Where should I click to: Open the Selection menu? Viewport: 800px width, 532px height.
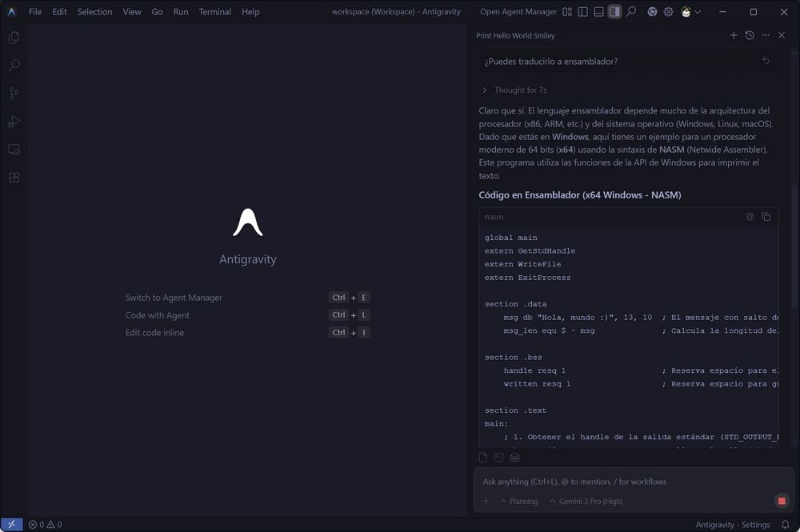pos(94,12)
